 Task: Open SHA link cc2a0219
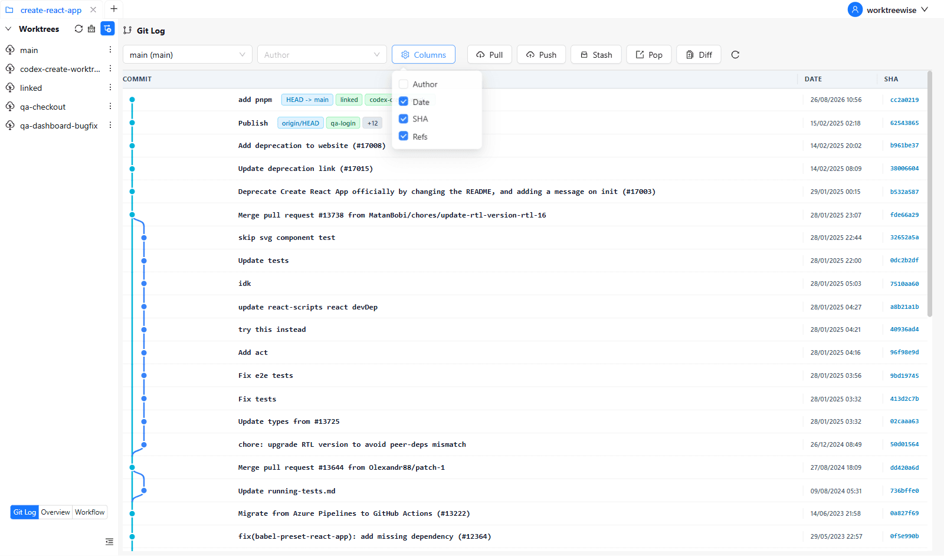pos(904,100)
